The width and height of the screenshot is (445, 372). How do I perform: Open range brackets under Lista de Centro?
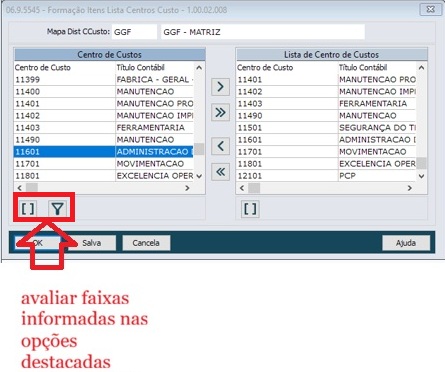click(x=250, y=209)
